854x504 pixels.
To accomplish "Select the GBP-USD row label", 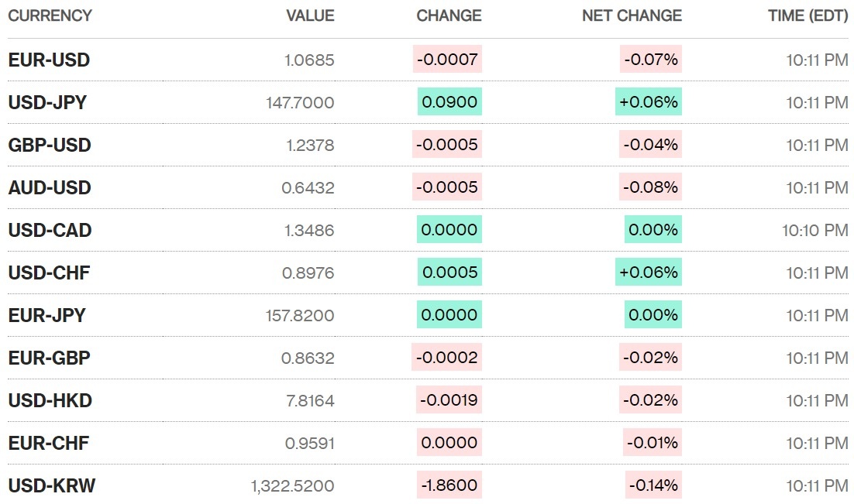I will 50,145.
